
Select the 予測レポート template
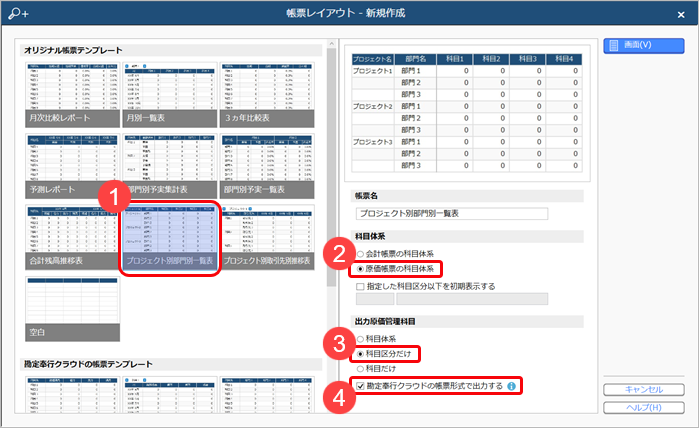73,166
